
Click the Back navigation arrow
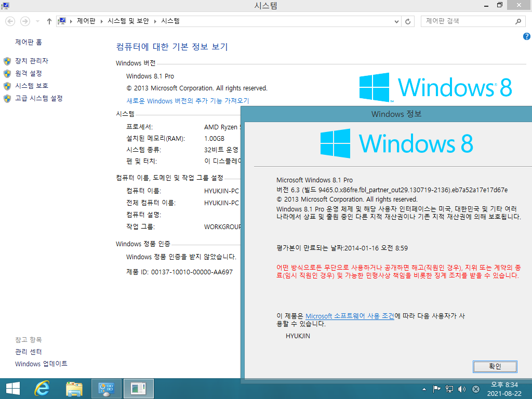(10, 21)
